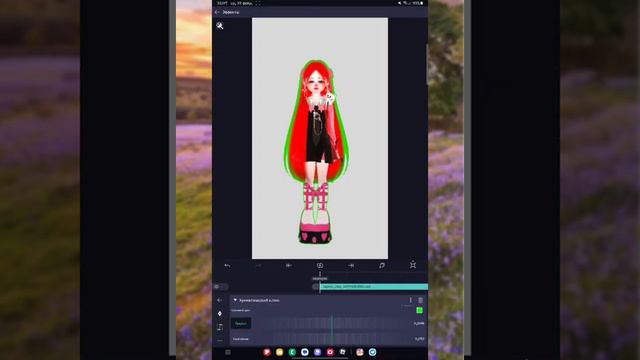The width and height of the screenshot is (640, 360).
Task: Open the red Camera app in taskbar
Action: click(330, 352)
